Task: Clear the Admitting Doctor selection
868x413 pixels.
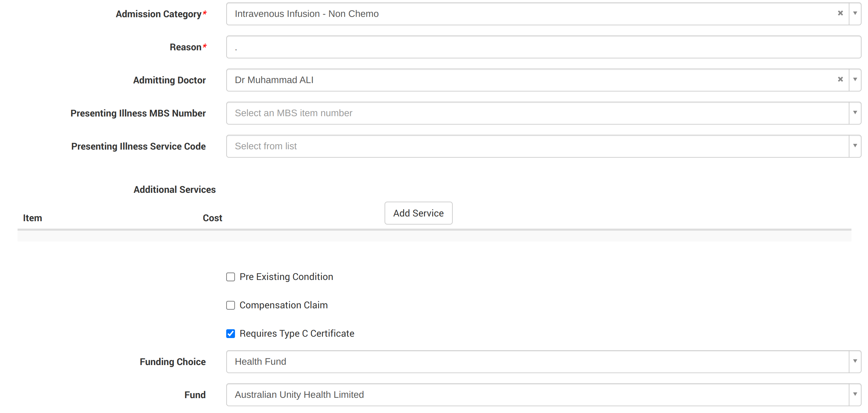Action: point(840,79)
